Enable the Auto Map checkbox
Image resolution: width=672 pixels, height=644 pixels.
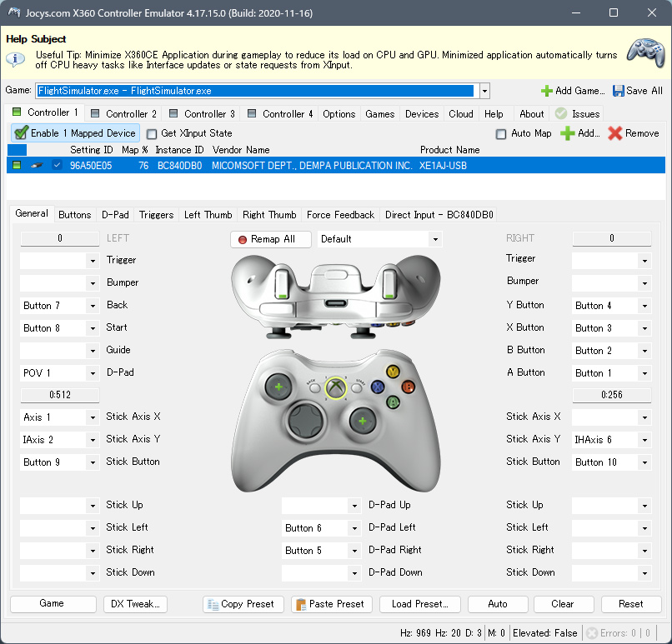click(501, 134)
